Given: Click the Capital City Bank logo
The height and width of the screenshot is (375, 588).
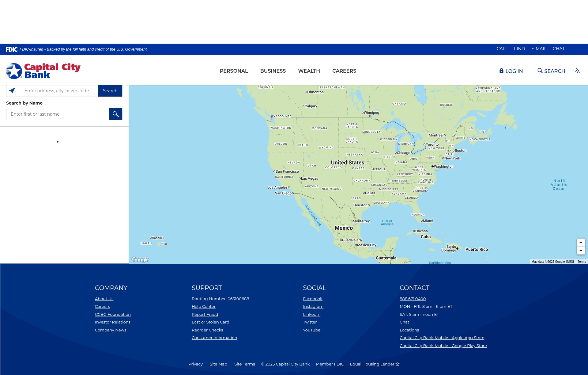Looking at the screenshot, I should [x=43, y=71].
